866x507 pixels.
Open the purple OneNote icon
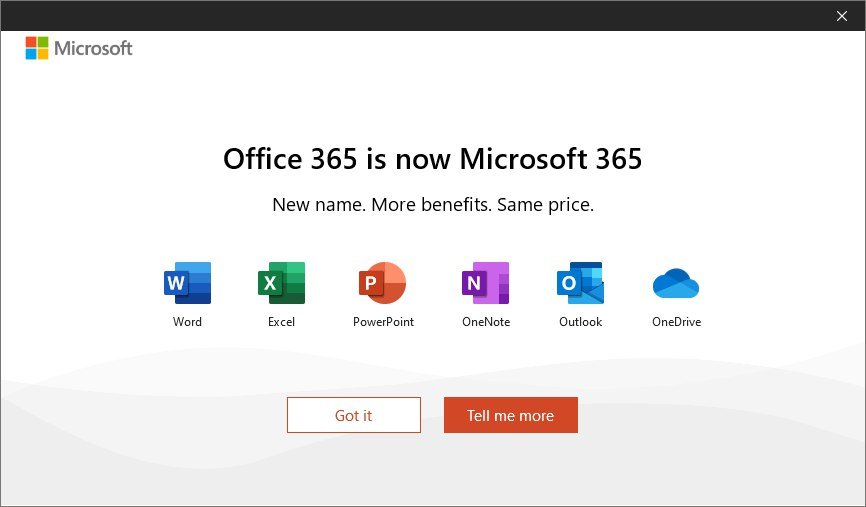coord(485,283)
